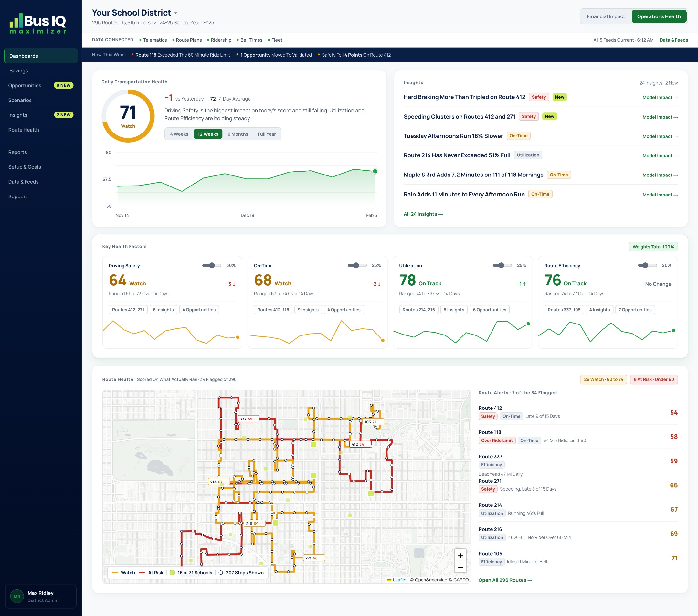Image resolution: width=698 pixels, height=616 pixels.
Task: Toggle the Watch legend on map
Action: (124, 573)
